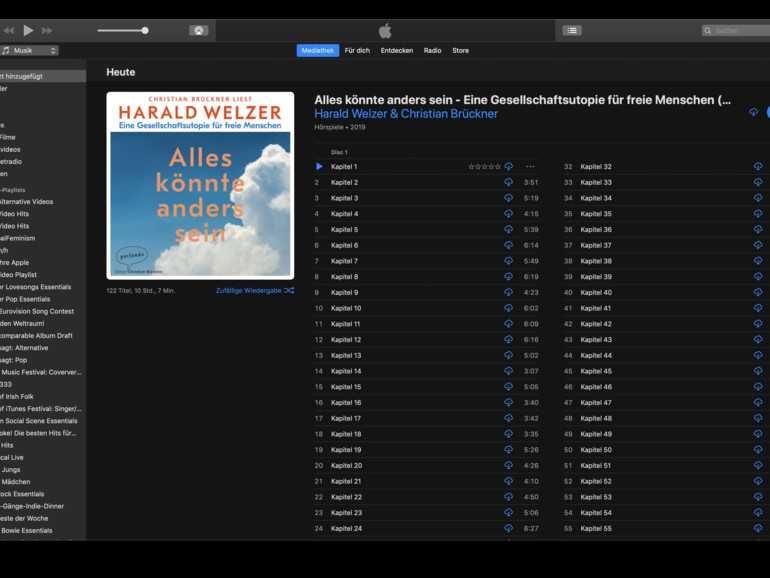Download Kapitel 55 cloud icon
The height and width of the screenshot is (578, 770).
point(758,528)
